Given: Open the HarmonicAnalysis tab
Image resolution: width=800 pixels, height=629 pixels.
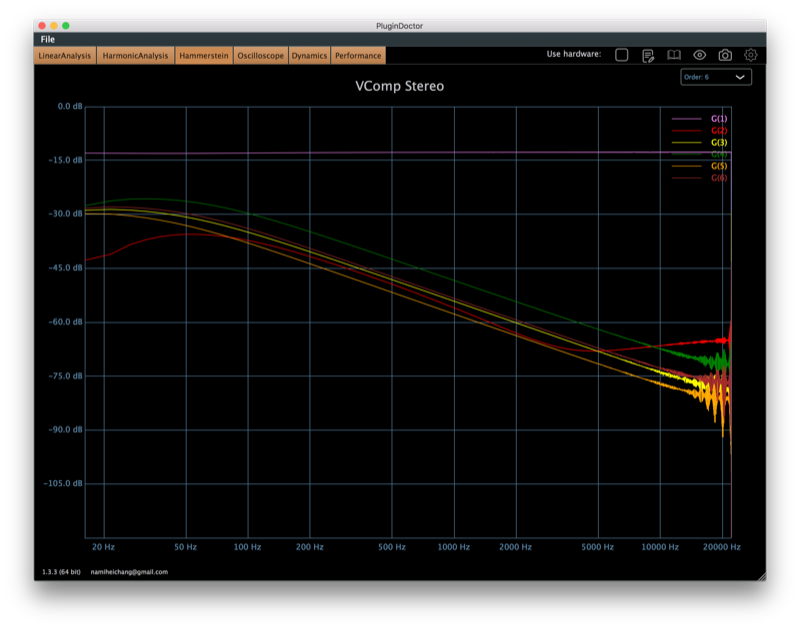Looking at the screenshot, I should (x=135, y=56).
